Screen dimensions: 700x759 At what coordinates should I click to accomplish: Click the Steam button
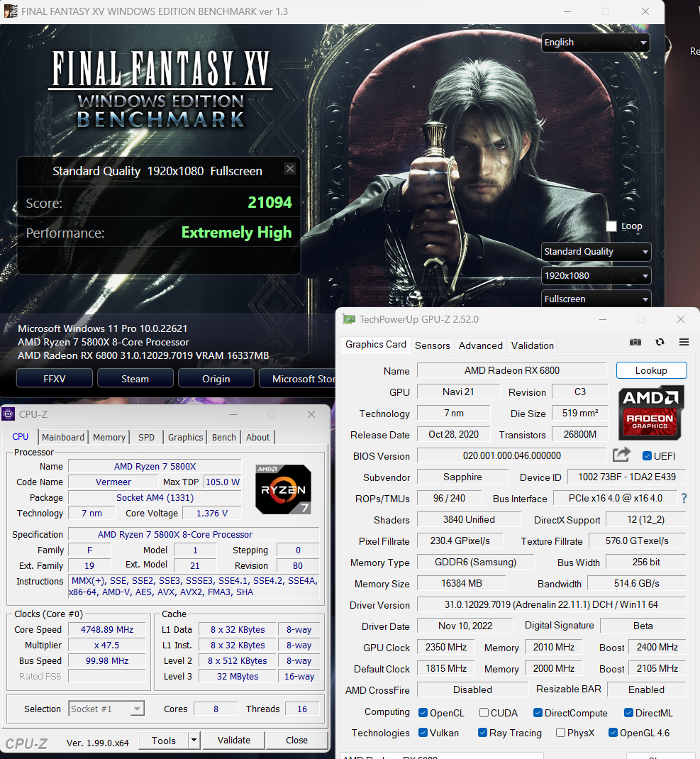click(135, 379)
